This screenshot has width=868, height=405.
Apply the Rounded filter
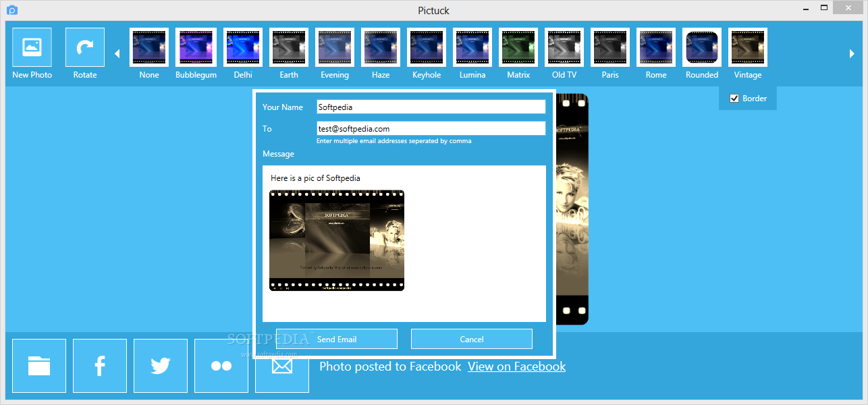pyautogui.click(x=702, y=47)
